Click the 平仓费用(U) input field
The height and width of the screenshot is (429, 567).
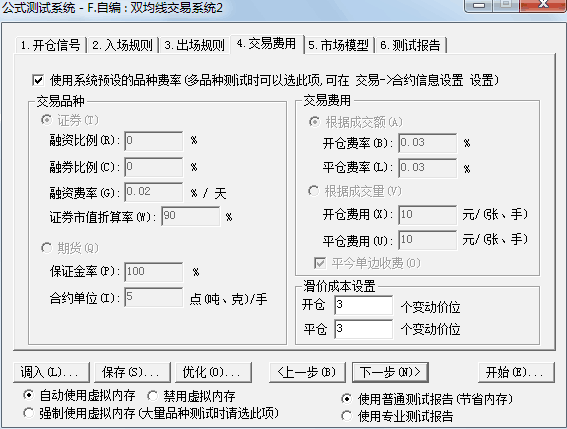427,241
